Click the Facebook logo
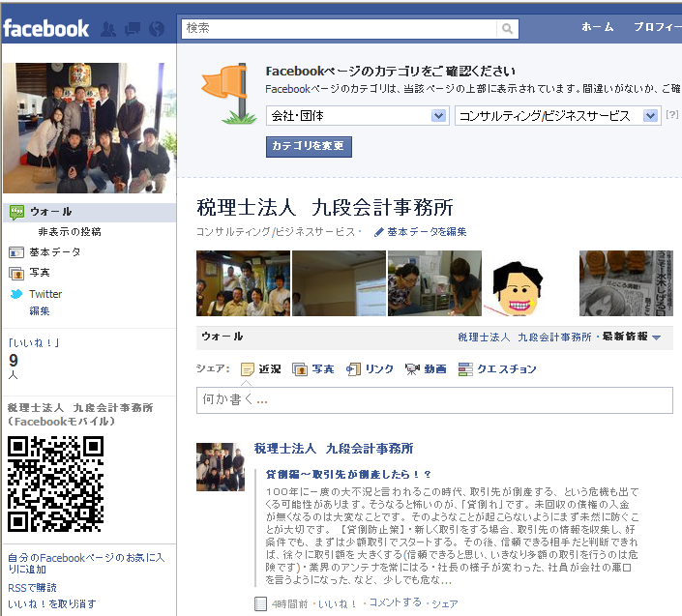The height and width of the screenshot is (616, 682). point(46,29)
